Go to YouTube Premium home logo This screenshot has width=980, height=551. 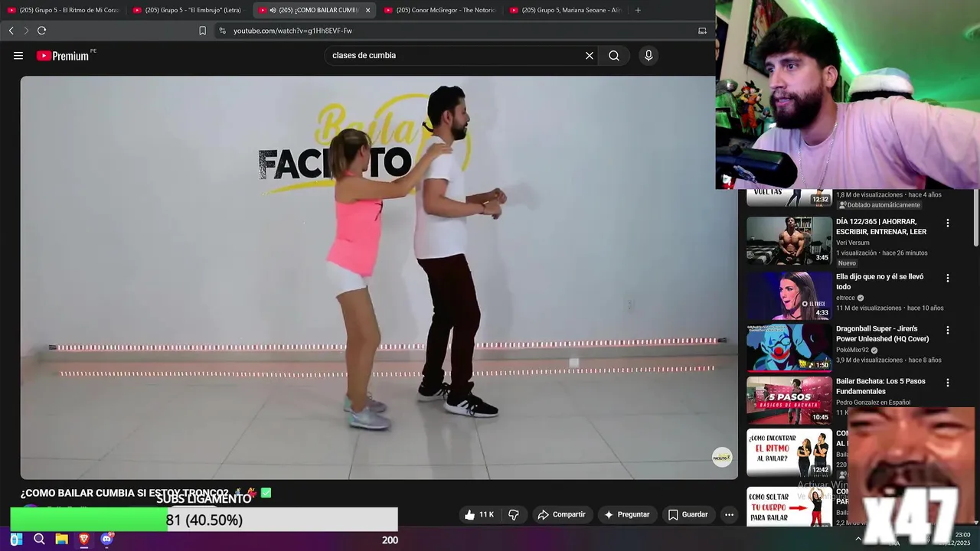click(x=64, y=56)
